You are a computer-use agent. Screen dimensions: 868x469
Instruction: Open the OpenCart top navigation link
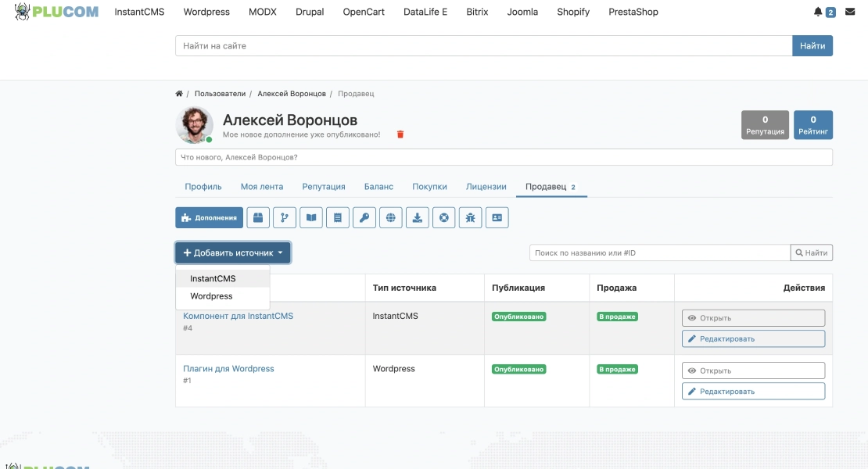click(x=364, y=12)
